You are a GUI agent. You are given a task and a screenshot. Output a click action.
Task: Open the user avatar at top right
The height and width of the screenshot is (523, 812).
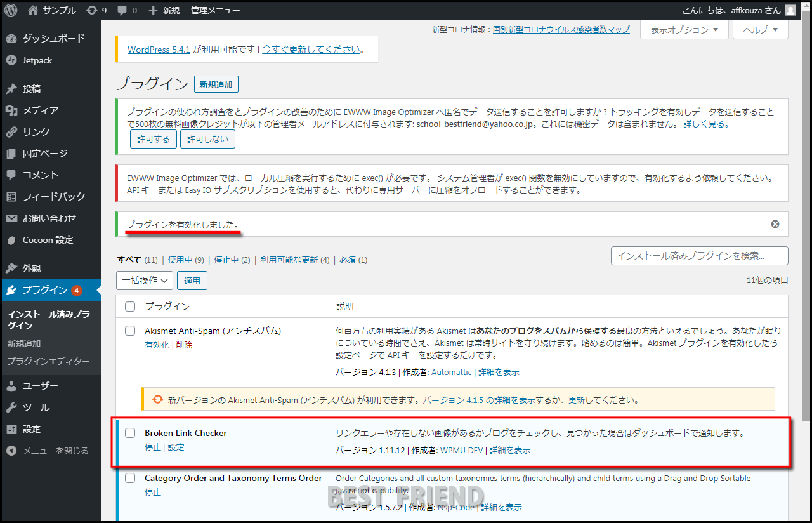790,10
